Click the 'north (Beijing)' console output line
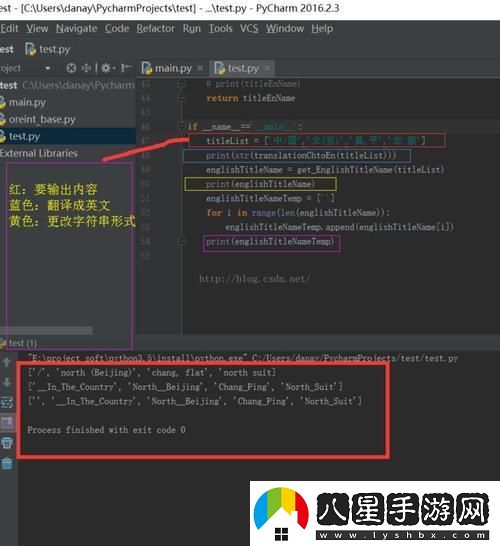 pos(152,373)
